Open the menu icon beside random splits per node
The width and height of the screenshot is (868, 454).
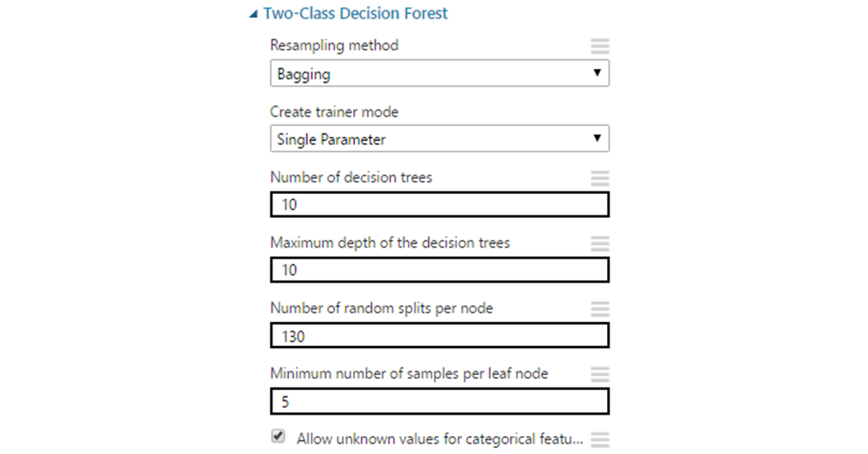click(600, 309)
